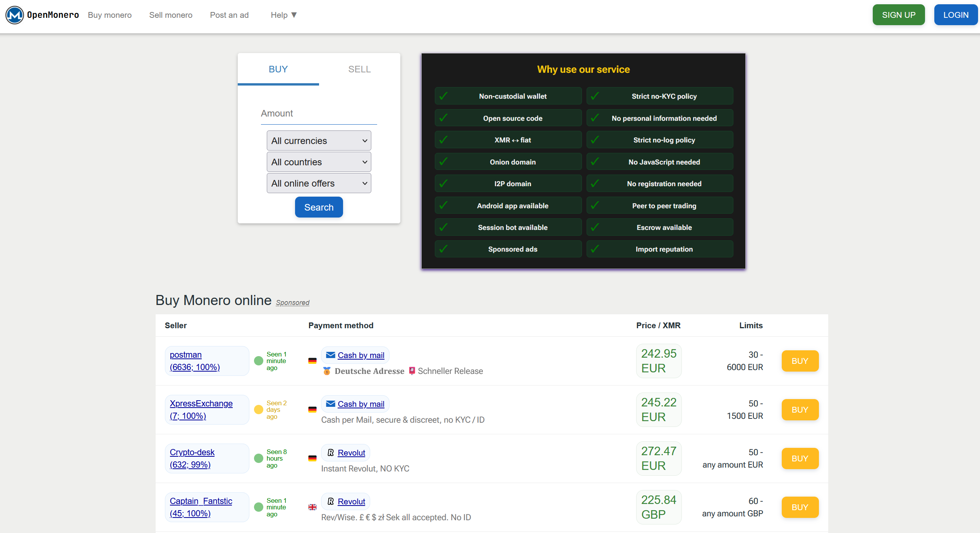This screenshot has width=980, height=533.
Task: Click checkmark next to Import reputation
Action: (x=595, y=249)
